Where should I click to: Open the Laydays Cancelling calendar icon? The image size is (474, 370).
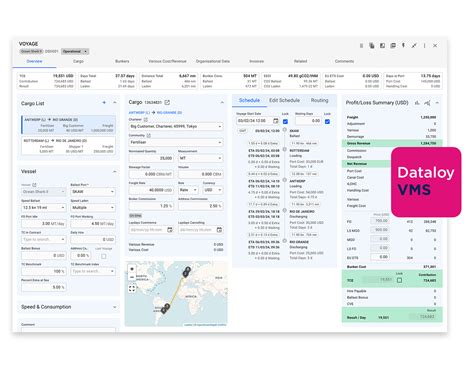point(219,230)
